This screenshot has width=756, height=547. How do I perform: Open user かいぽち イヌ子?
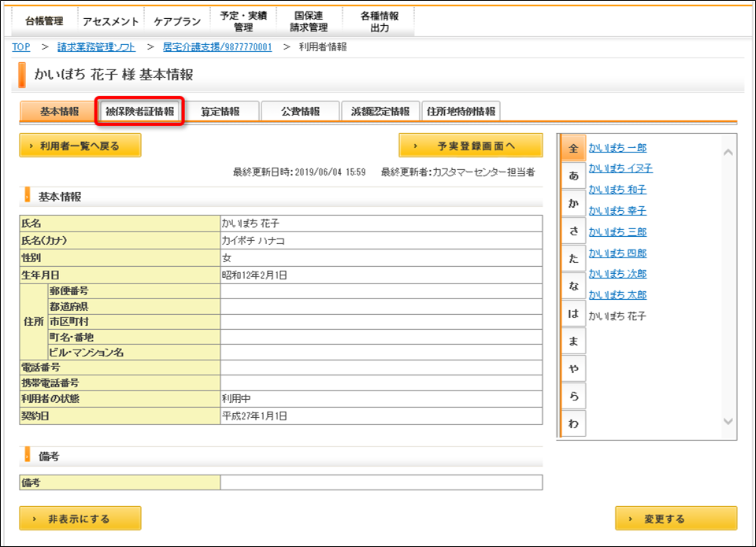(x=621, y=168)
